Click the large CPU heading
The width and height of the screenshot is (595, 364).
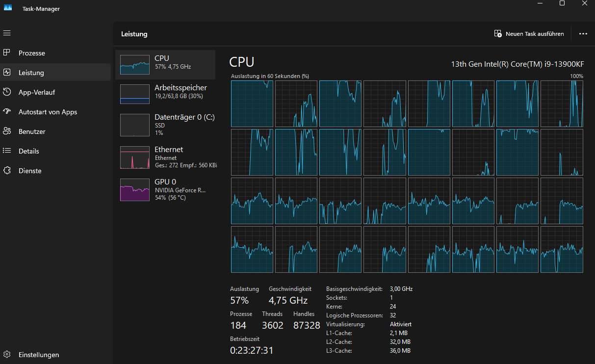click(x=242, y=62)
